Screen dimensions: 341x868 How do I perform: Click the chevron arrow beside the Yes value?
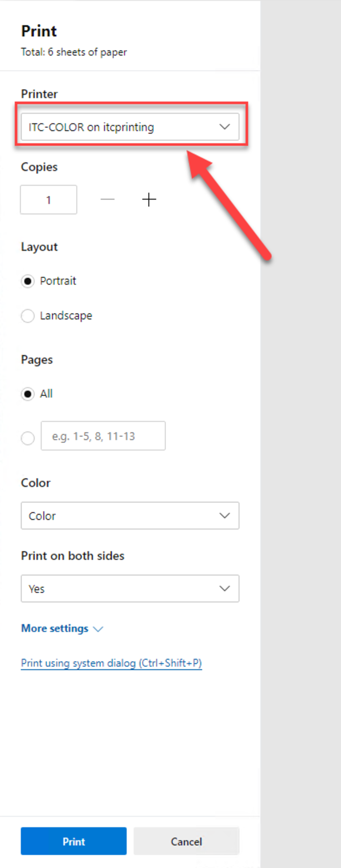click(x=224, y=588)
